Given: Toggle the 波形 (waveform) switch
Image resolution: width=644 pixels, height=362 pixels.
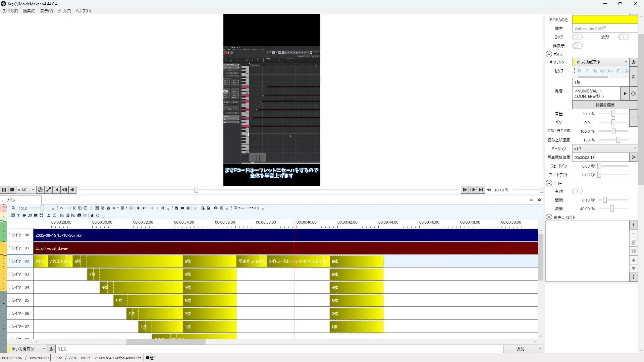Looking at the screenshot, I should click(623, 37).
